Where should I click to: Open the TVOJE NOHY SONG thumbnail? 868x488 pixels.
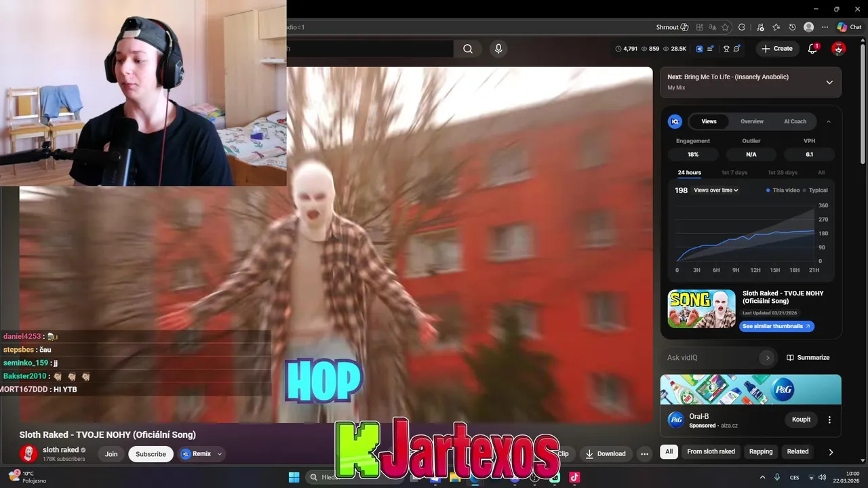pos(702,309)
